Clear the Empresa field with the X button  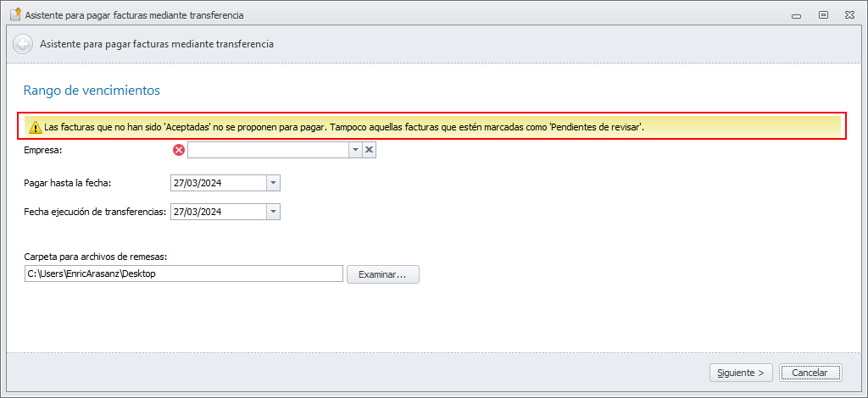click(x=369, y=150)
